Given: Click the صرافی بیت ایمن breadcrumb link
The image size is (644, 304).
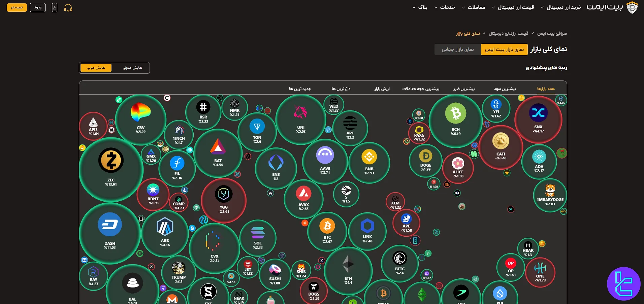Looking at the screenshot, I should click(552, 33).
